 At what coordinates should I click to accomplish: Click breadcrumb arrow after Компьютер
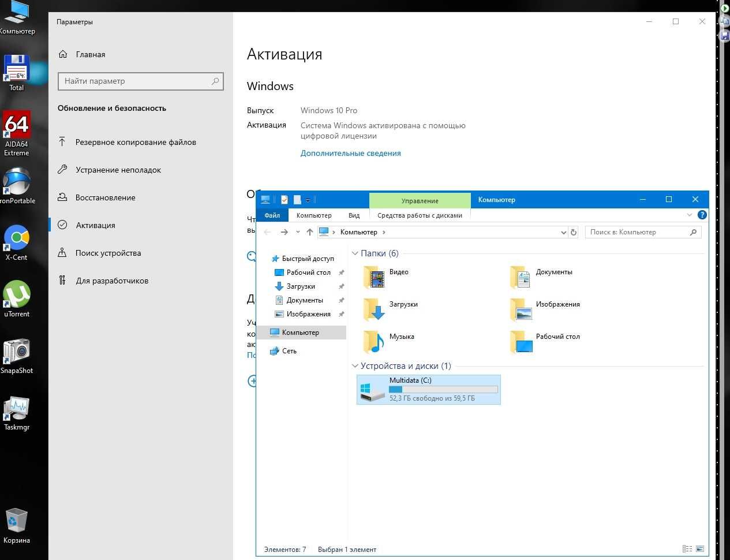[384, 232]
